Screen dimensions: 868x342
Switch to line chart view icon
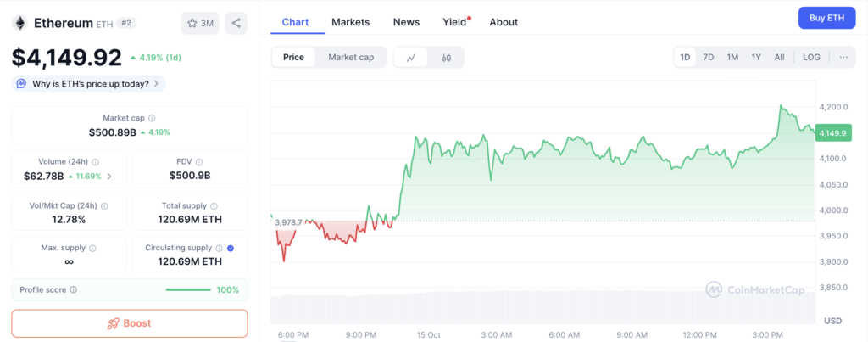point(411,58)
